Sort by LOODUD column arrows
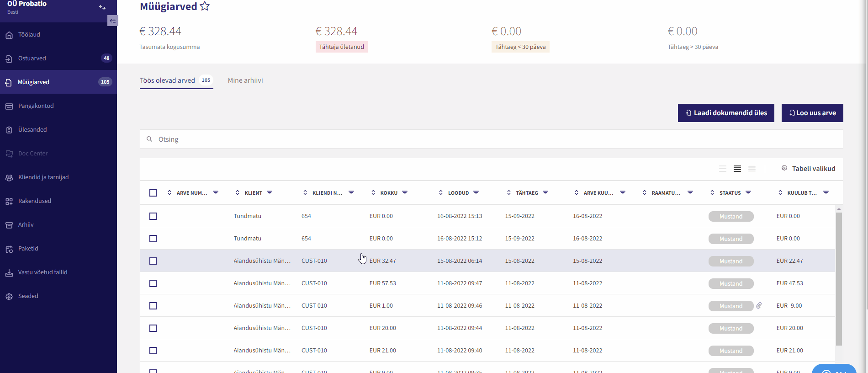Screen dimensions: 868x373 (x=441, y=193)
